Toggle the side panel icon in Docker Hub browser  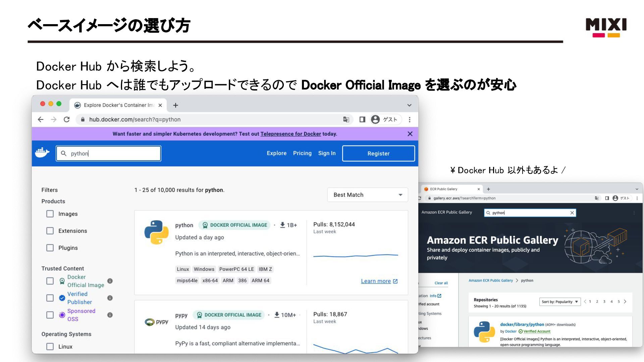coord(362,119)
